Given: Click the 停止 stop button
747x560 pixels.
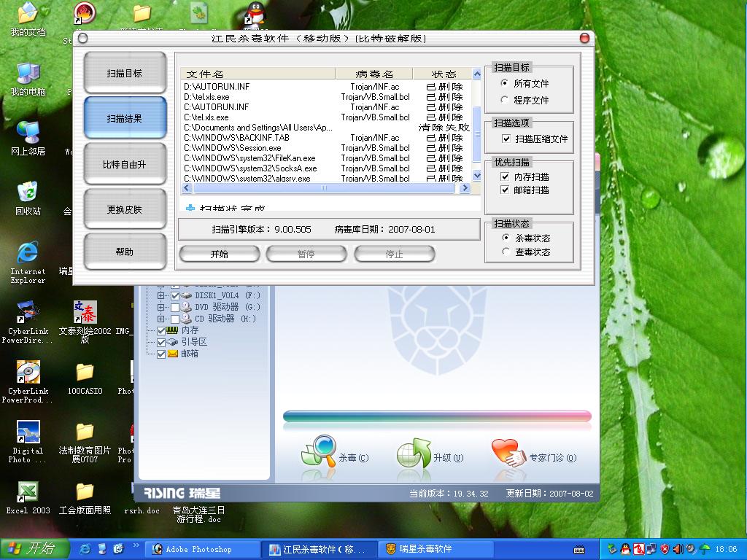Looking at the screenshot, I should point(395,254).
